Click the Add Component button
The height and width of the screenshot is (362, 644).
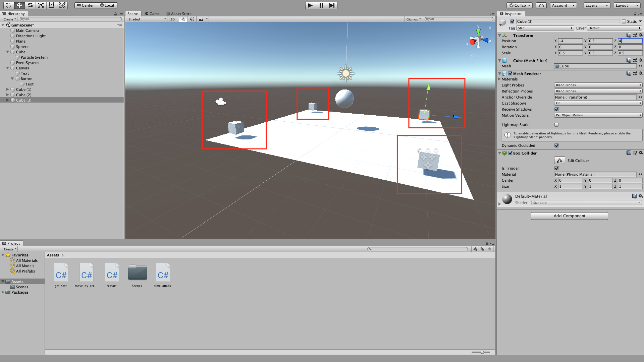pyautogui.click(x=569, y=216)
